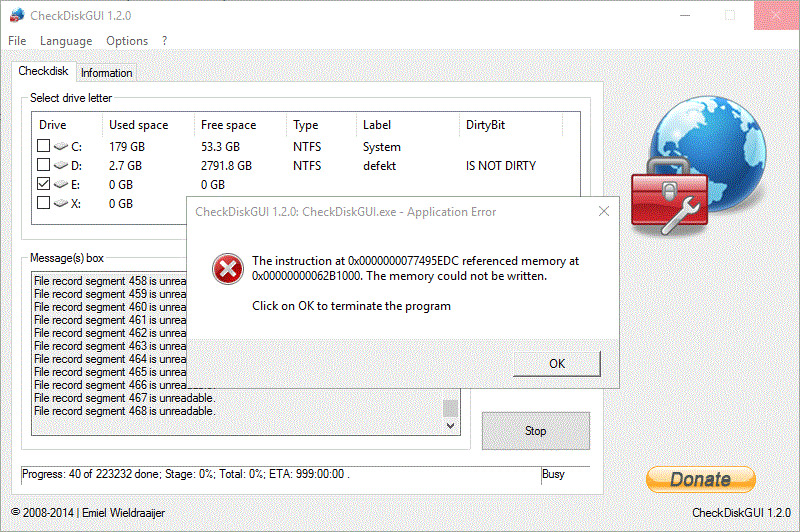Click the X: drive icon
The image size is (800, 532).
(x=61, y=203)
